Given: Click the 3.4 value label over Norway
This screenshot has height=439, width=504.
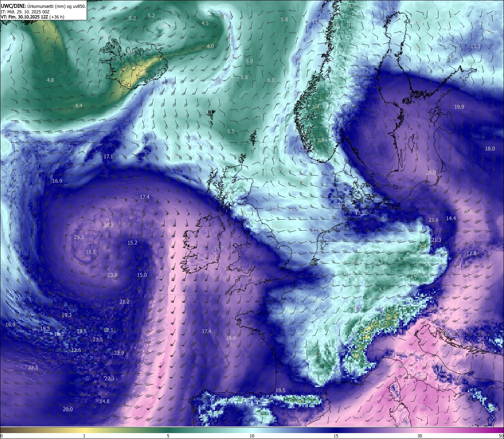Looking at the screenshot, I should coord(315,106).
